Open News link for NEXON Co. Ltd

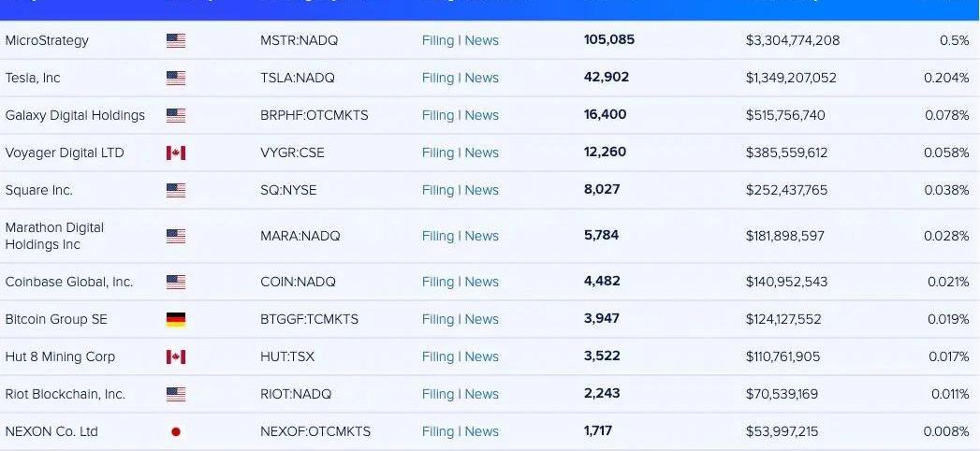click(x=482, y=431)
